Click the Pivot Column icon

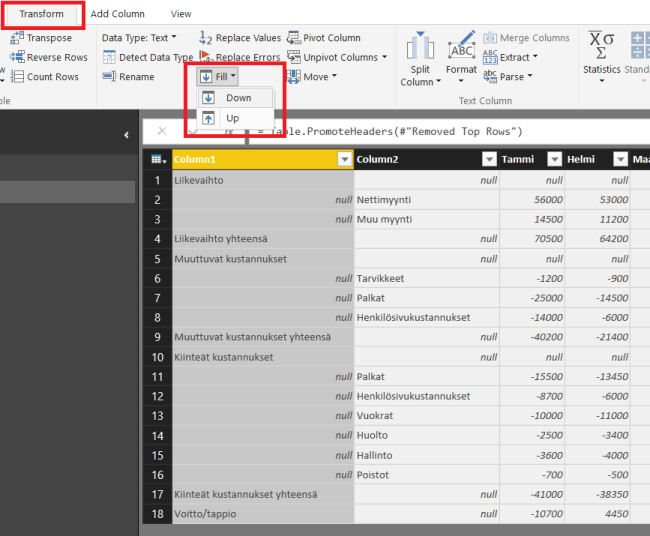pos(294,38)
